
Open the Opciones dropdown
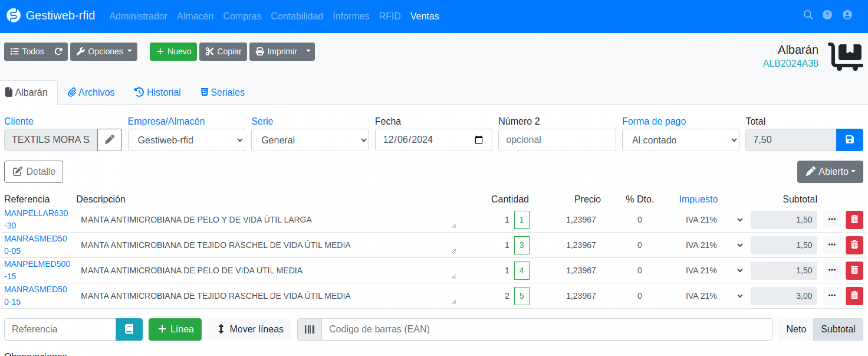(x=104, y=52)
